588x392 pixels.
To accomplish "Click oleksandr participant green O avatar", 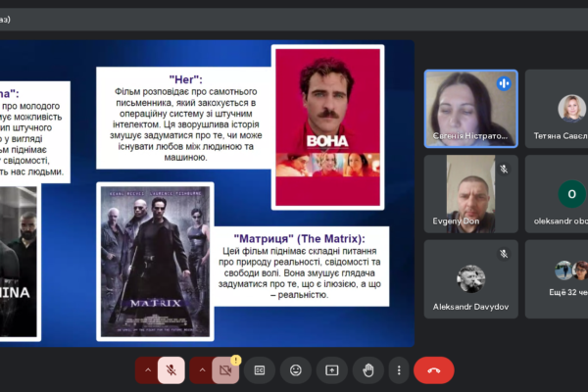I will tap(571, 194).
